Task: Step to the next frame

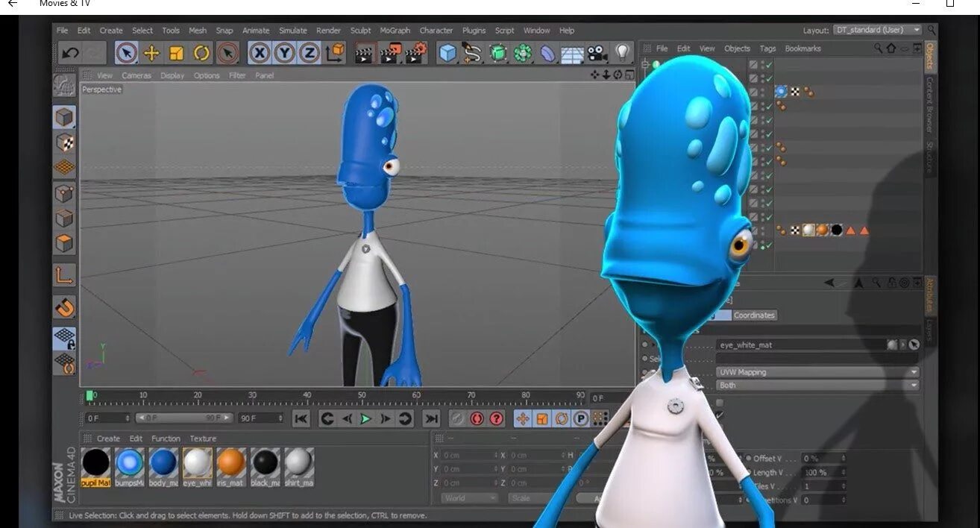Action: (385, 419)
